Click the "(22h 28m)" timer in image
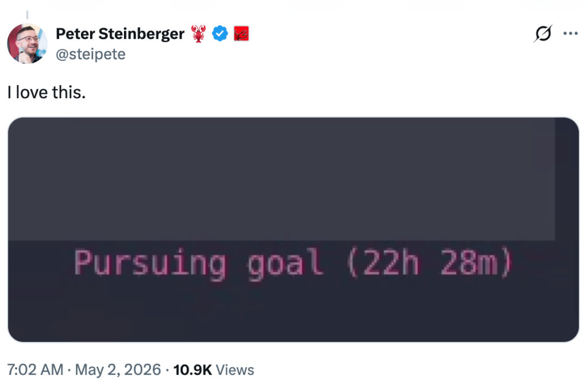Screen dimensions: 588x384 coord(429,263)
